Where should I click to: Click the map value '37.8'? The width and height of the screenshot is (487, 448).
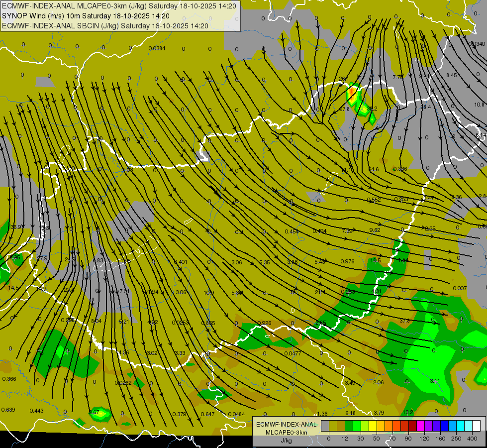tap(404, 321)
